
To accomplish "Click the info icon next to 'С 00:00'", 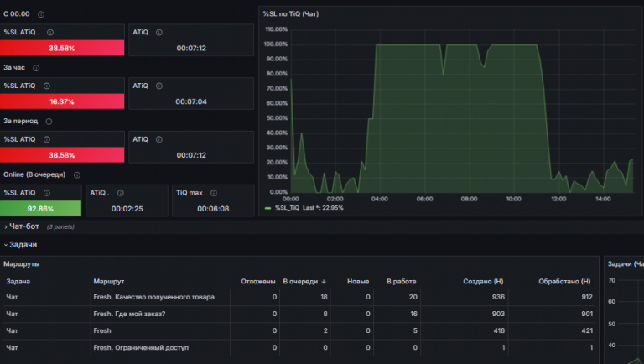I will point(41,14).
